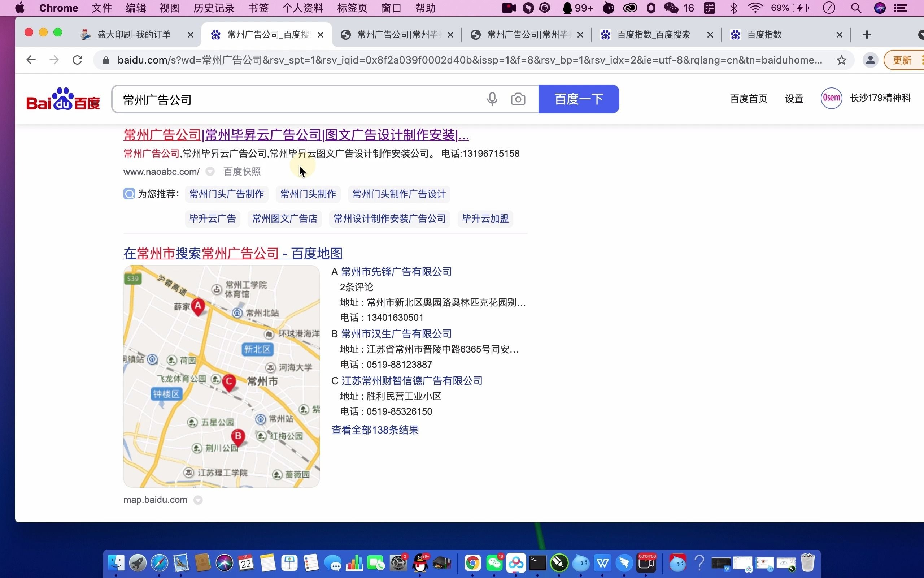Open 百度快照 cached page link
Image resolution: width=924 pixels, height=578 pixels.
pyautogui.click(x=242, y=172)
